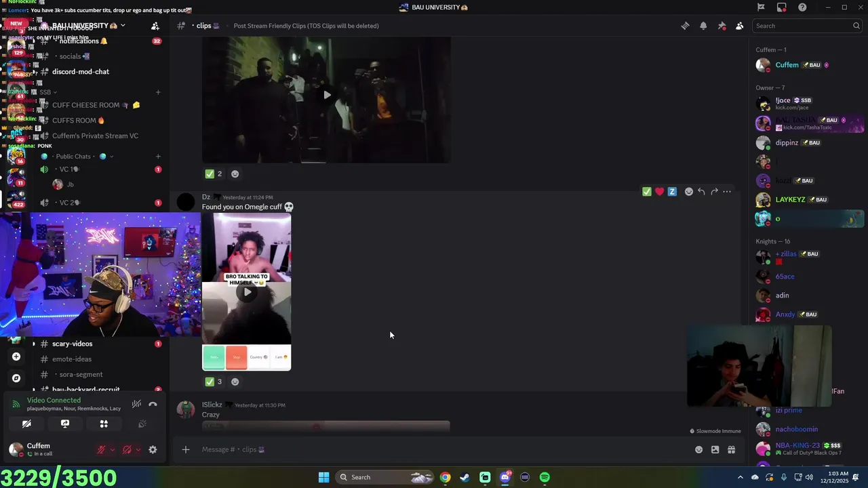Reply to Dz's message
Screen dimensions: 868x488
click(701, 192)
